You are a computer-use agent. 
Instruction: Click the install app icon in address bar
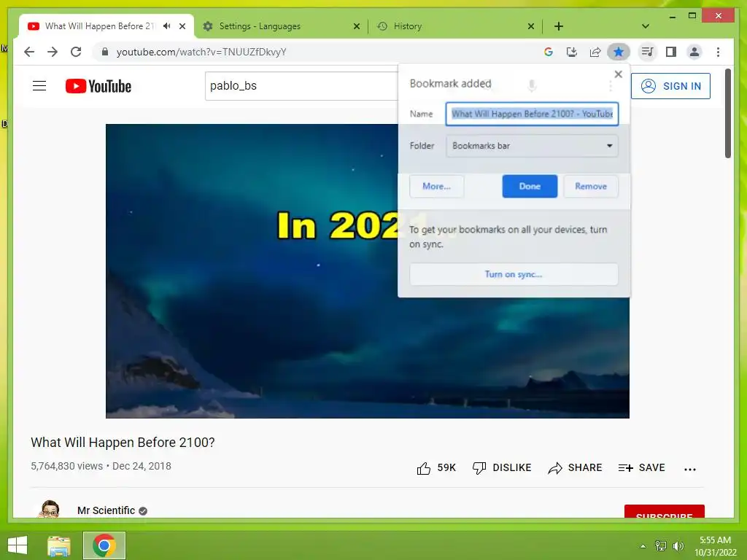click(x=572, y=52)
